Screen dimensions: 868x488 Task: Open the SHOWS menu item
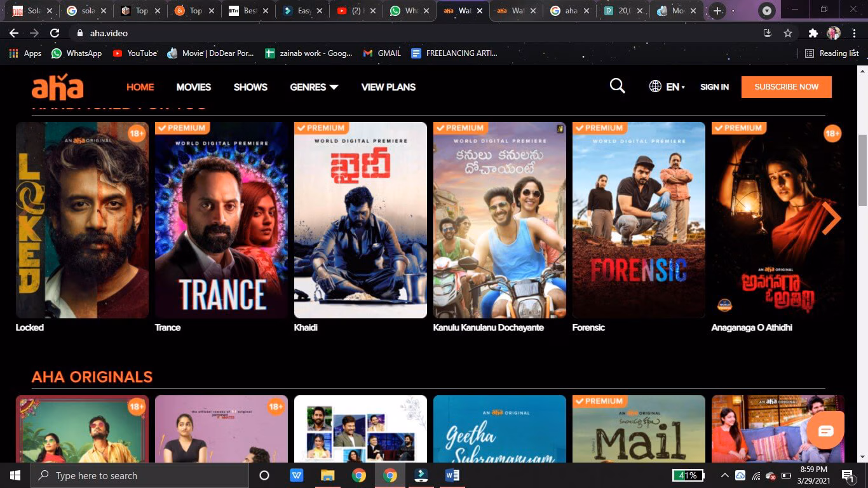(250, 87)
